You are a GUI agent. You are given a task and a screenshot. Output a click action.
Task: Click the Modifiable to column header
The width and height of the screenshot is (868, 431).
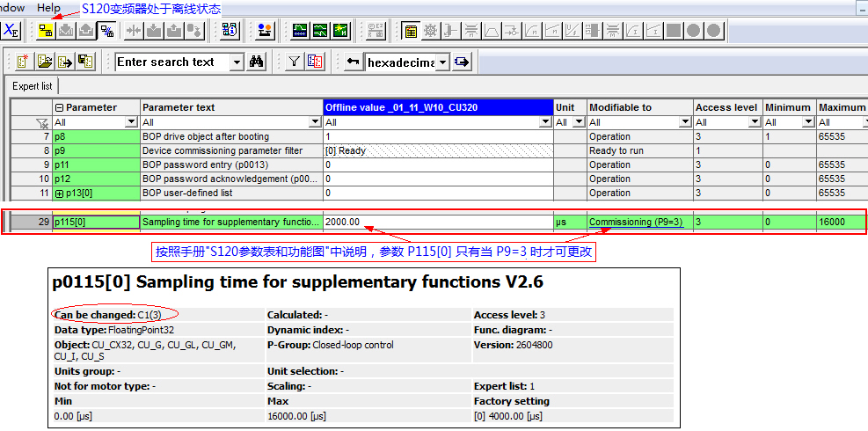click(x=640, y=107)
